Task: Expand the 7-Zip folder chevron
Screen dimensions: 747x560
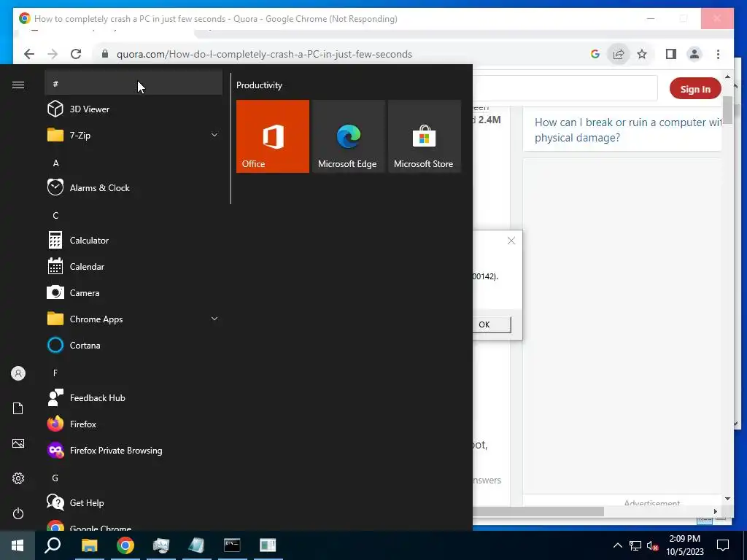Action: 214,135
